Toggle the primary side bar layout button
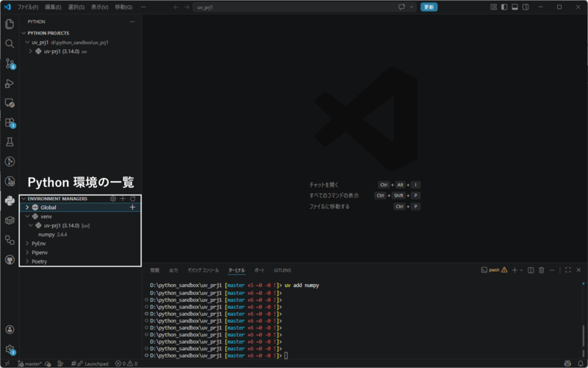This screenshot has height=368, width=588. coord(504,7)
